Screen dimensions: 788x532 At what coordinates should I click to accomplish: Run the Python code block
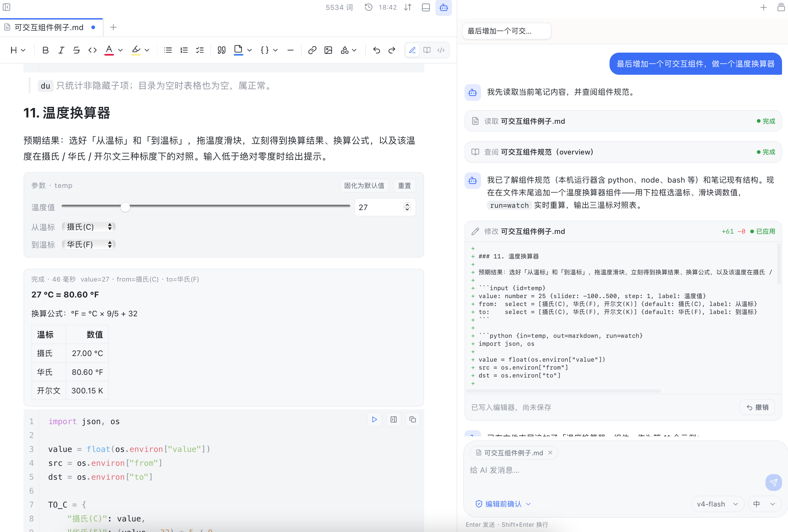point(374,420)
